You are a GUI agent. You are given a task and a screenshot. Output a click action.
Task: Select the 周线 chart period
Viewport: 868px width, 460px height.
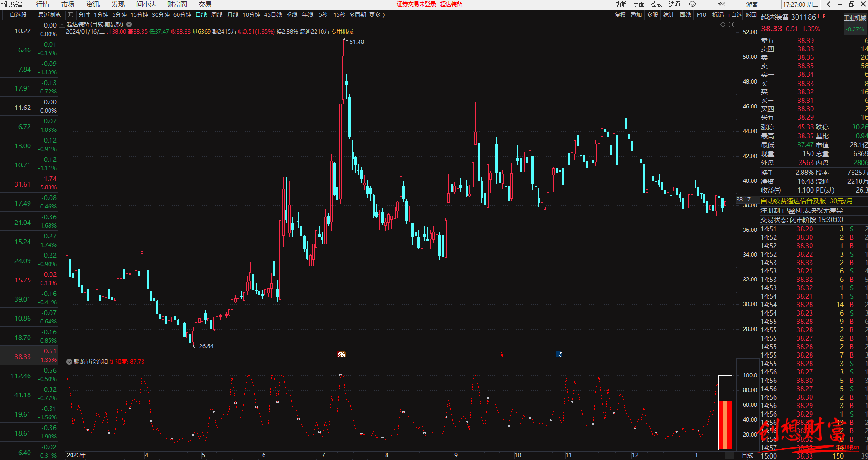[x=217, y=15]
